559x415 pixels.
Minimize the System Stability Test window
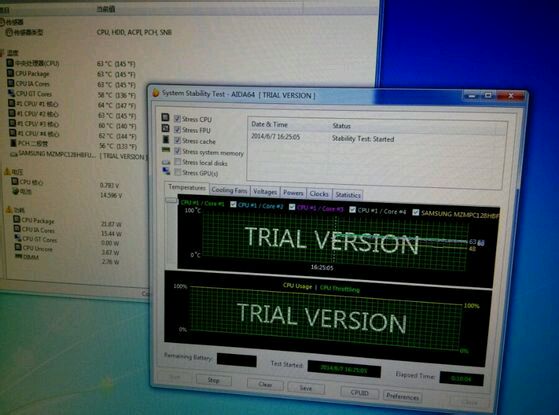(x=472, y=95)
